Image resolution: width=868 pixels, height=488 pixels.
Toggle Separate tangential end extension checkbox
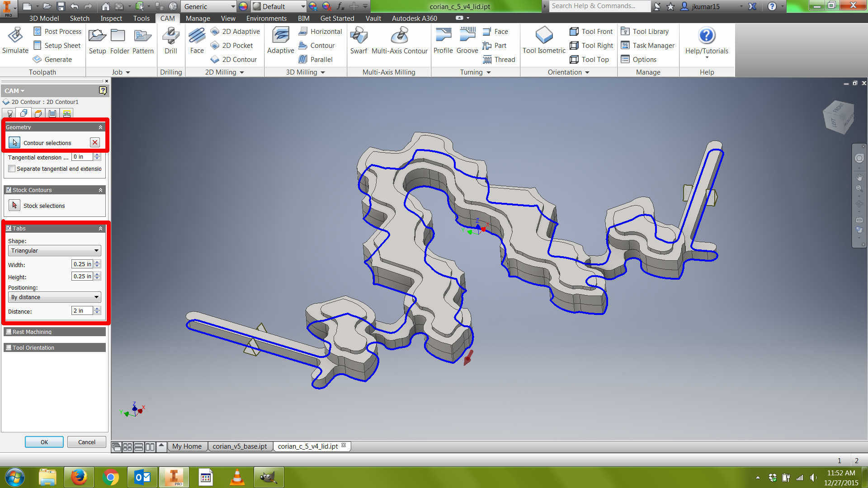click(12, 169)
